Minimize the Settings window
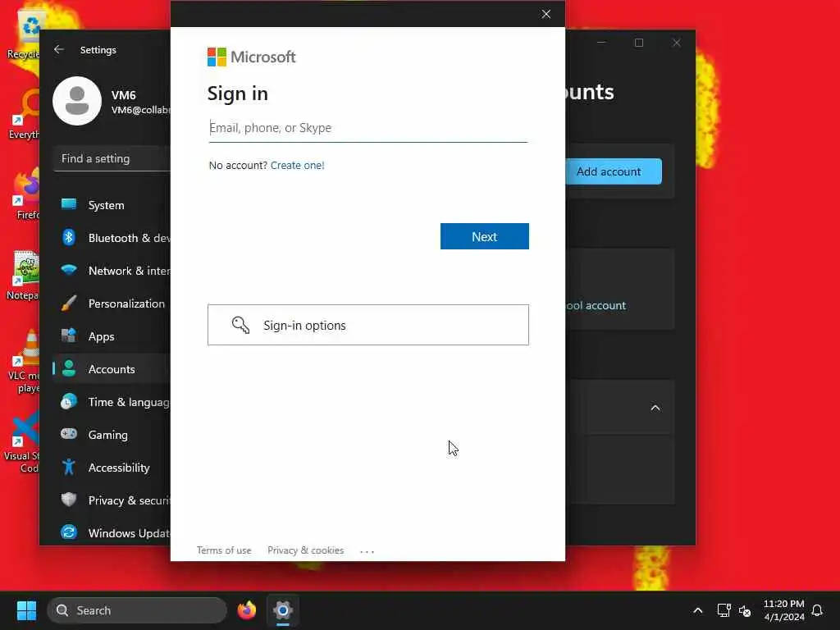This screenshot has height=630, width=840. (x=601, y=43)
